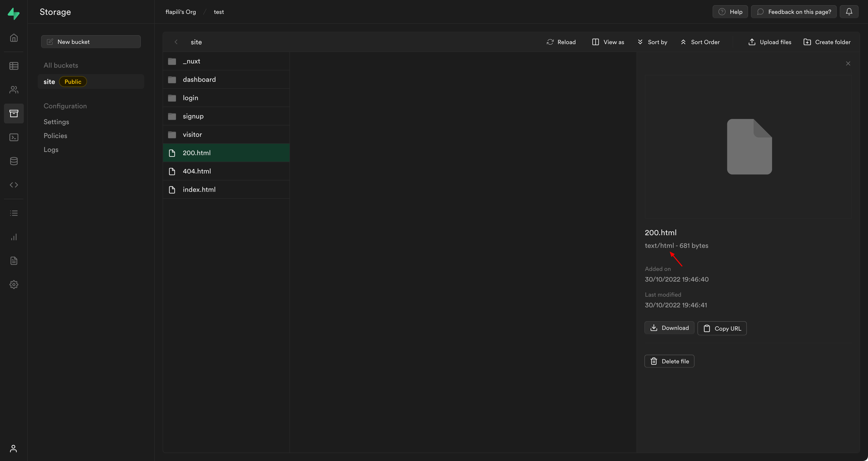This screenshot has height=461, width=868.
Task: Open project settings gear icon
Action: coord(14,285)
